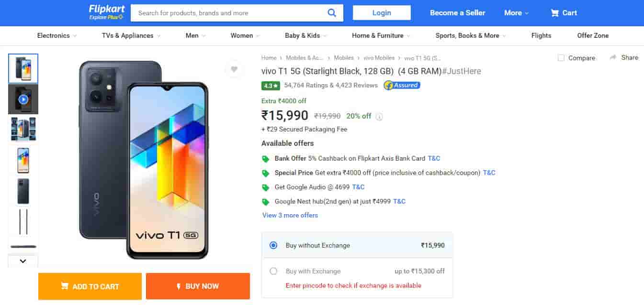Click the green tag icon beside Bank Offer

coord(267,158)
